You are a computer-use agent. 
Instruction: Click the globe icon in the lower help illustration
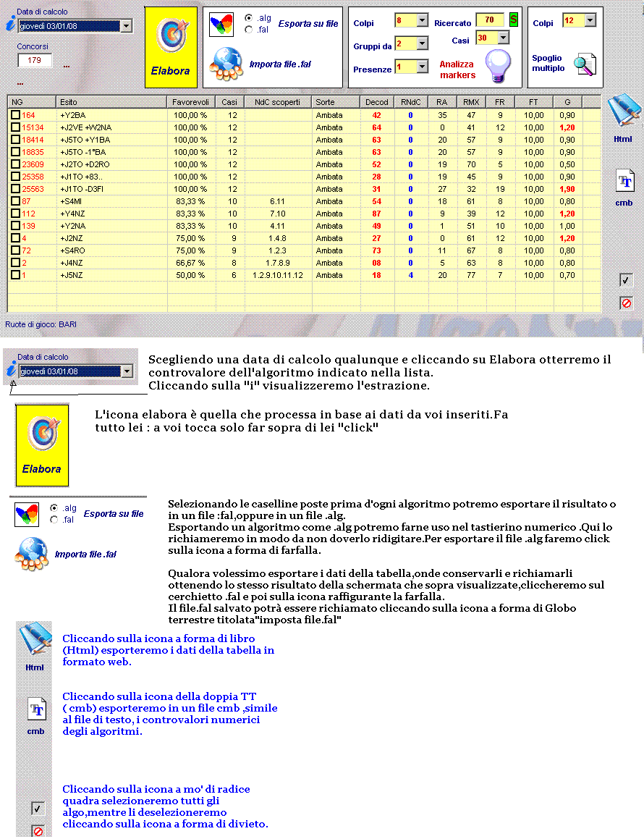(33, 554)
